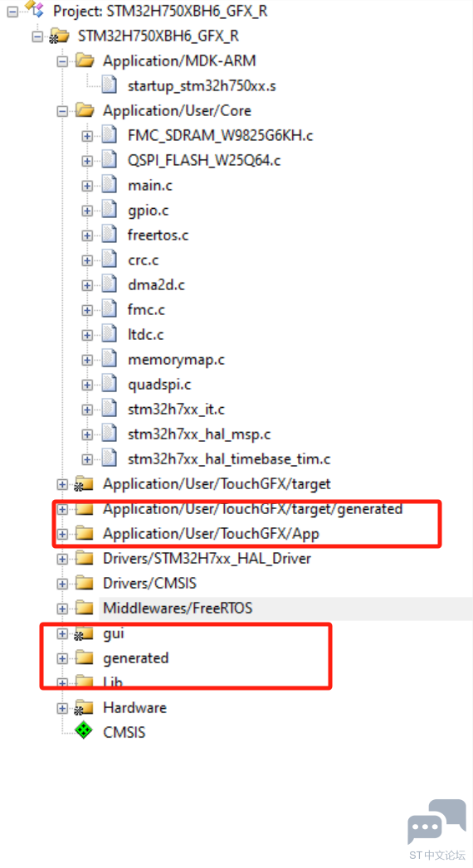This screenshot has height=868, width=473.
Task: Expand the main.c includes
Action: (87, 186)
